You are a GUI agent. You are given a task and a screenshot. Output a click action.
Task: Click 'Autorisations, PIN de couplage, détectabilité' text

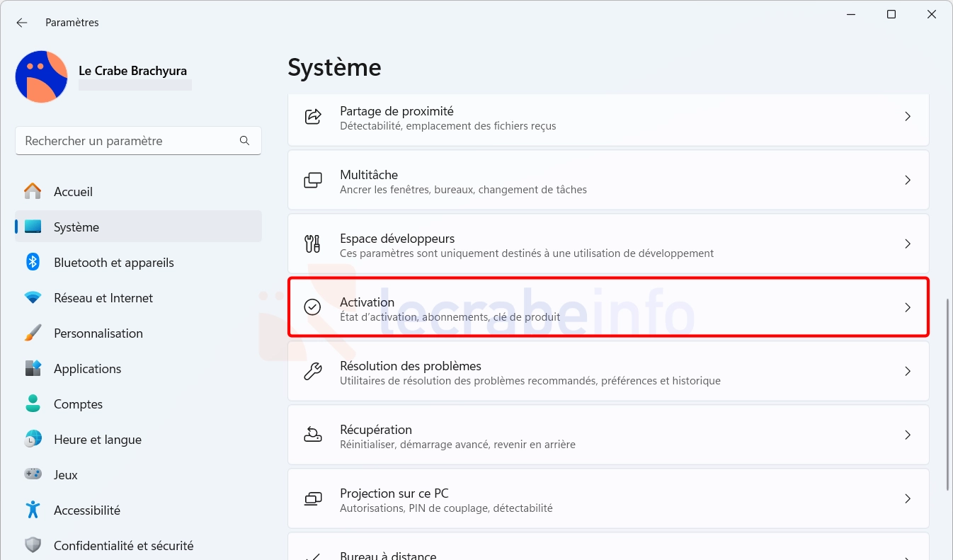coord(446,508)
